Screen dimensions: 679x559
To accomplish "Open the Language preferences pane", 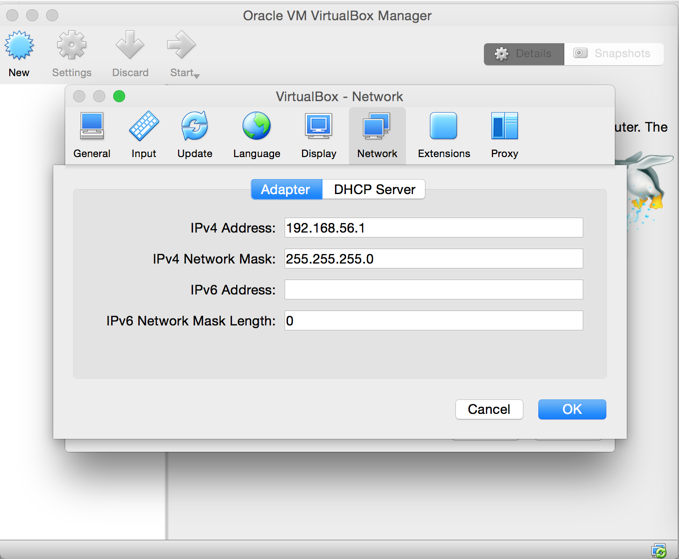I will coord(256,135).
